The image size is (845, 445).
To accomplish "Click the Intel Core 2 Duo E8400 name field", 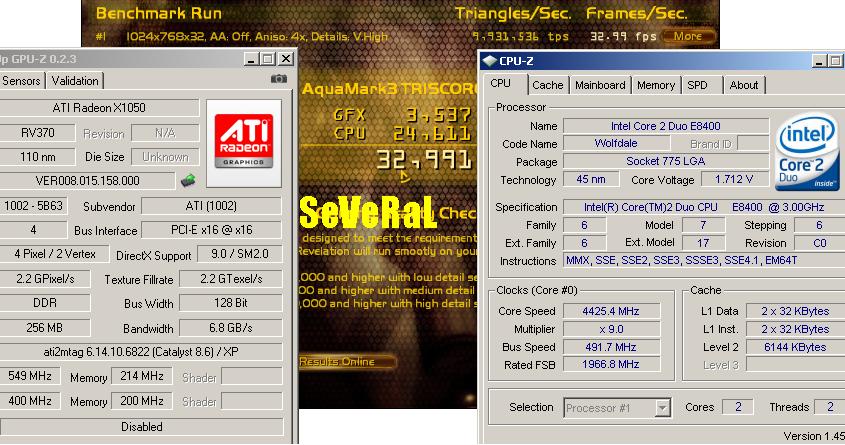I will [x=666, y=126].
